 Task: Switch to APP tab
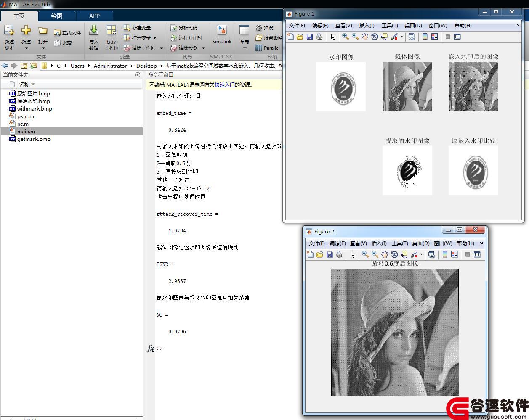(x=95, y=16)
